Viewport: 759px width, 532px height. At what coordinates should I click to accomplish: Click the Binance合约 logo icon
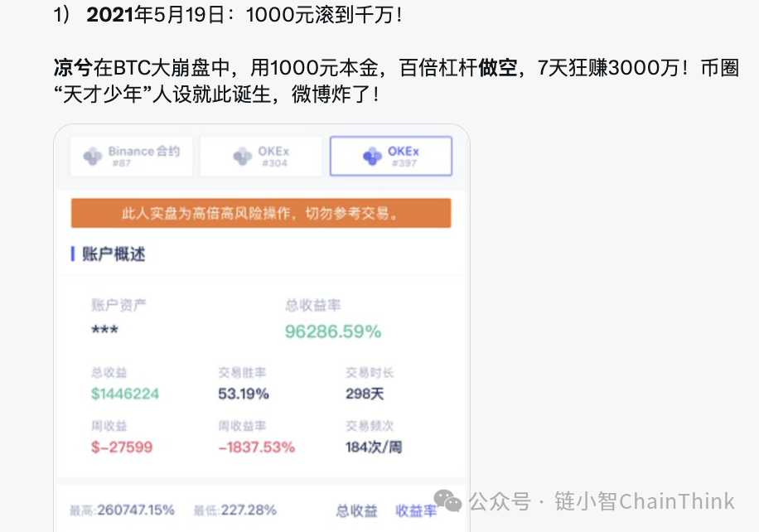point(93,156)
